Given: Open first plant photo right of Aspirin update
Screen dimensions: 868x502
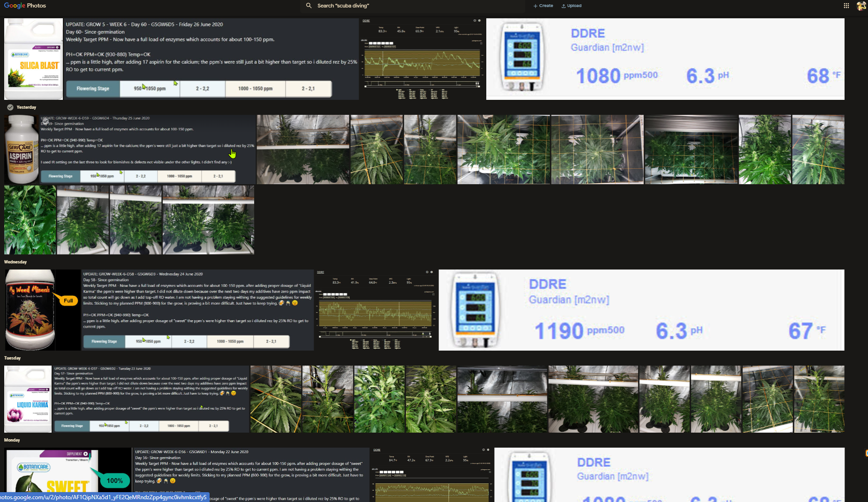Looking at the screenshot, I should coord(303,150).
